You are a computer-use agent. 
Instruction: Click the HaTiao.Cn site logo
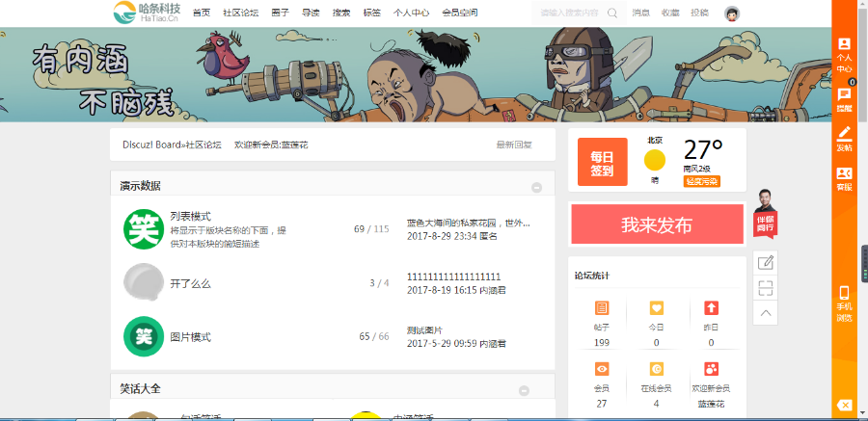click(x=147, y=13)
